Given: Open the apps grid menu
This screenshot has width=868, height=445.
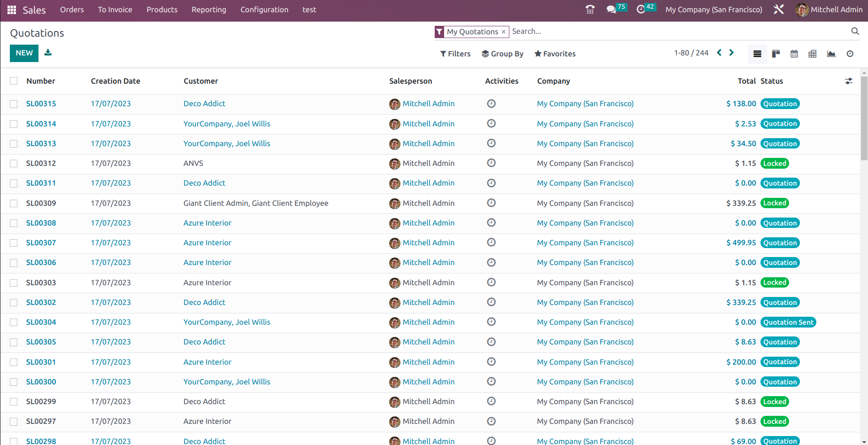Looking at the screenshot, I should click(11, 9).
